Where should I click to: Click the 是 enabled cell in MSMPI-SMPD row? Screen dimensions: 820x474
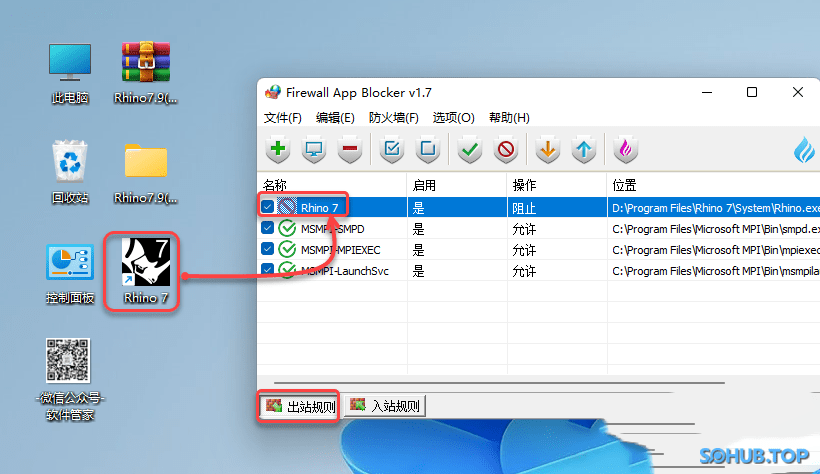tap(457, 229)
